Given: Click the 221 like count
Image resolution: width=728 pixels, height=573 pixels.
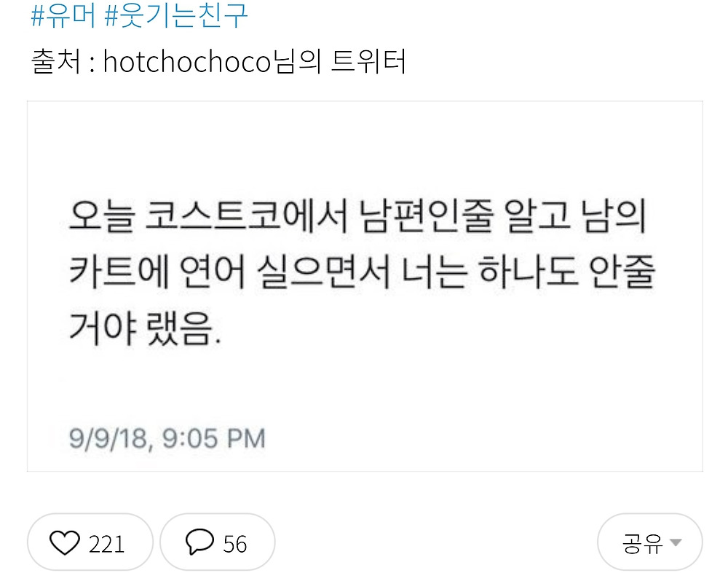Looking at the screenshot, I should tap(107, 544).
